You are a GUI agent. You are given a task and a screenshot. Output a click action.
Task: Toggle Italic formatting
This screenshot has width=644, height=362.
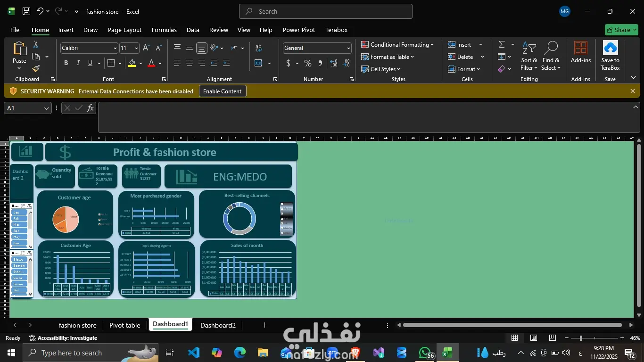(78, 63)
